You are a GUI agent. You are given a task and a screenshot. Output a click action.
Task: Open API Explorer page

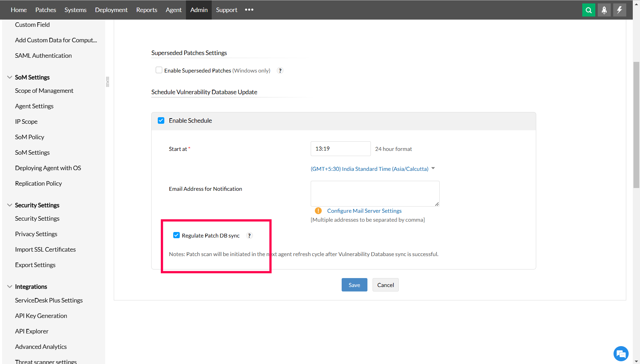[32, 331]
